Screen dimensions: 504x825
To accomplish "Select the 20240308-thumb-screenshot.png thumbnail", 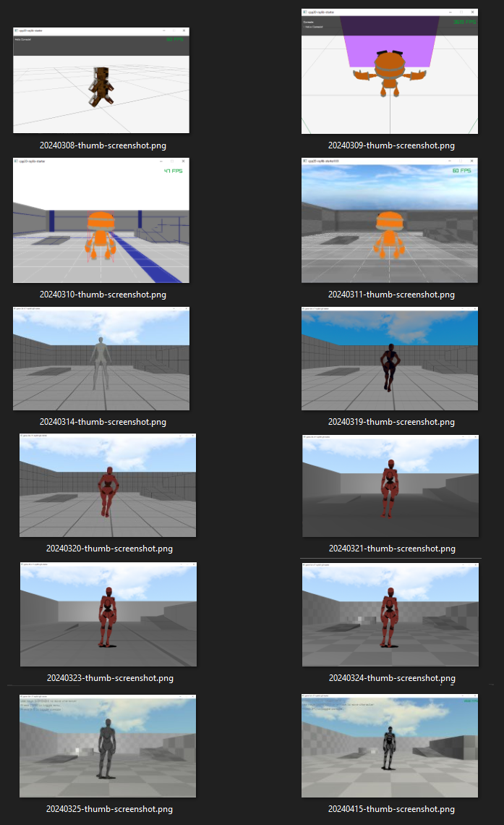I will pyautogui.click(x=101, y=80).
